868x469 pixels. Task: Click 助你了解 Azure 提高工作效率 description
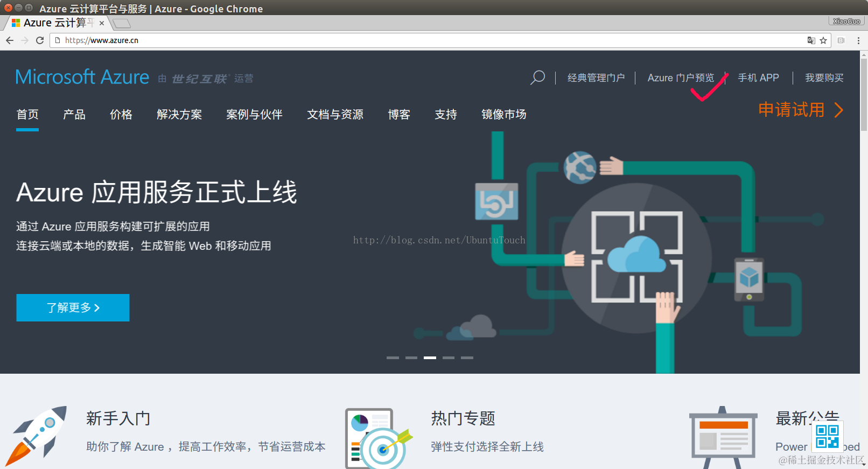pos(206,446)
